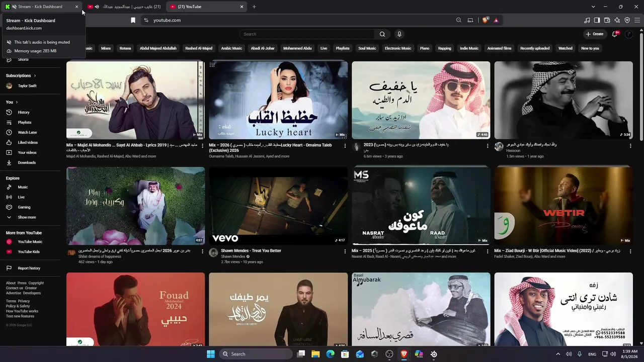Expand the You section
644x362 pixels.
[12, 102]
